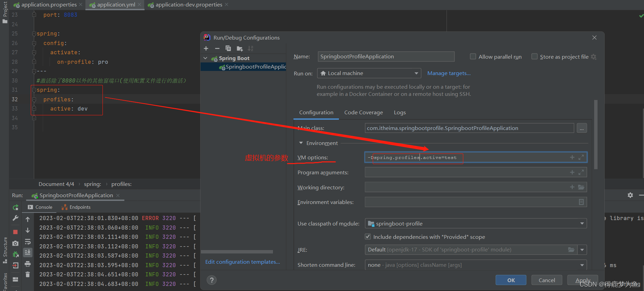Click the Main class input field
The width and height of the screenshot is (644, 291).
(x=469, y=128)
